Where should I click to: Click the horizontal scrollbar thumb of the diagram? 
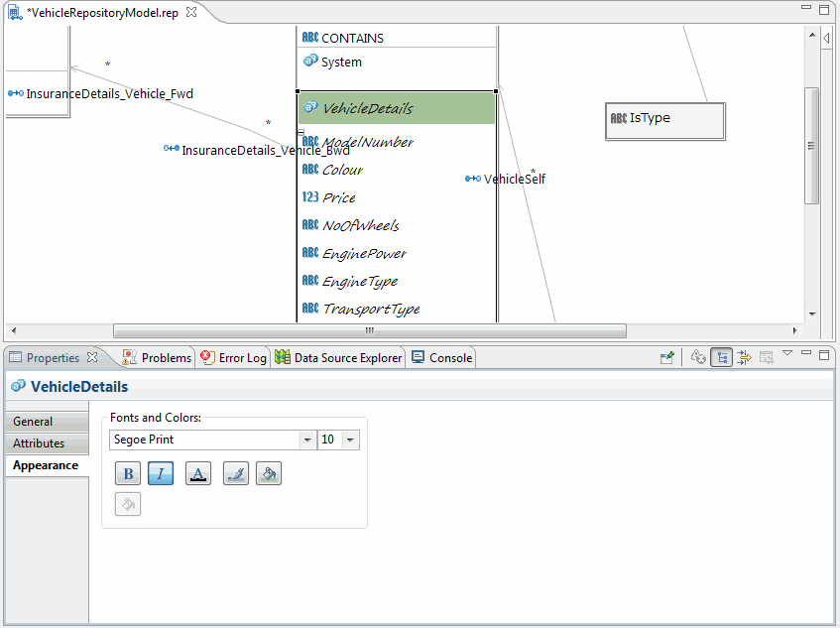(x=370, y=330)
